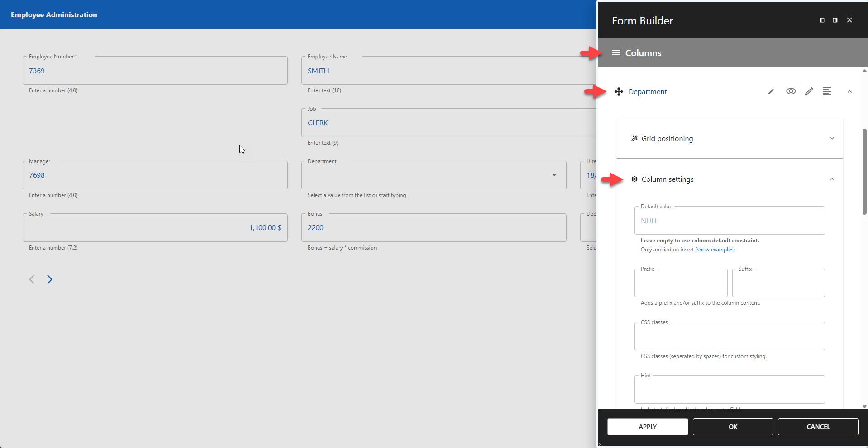
Task: Click the Employee Administration title bar
Action: [54, 14]
